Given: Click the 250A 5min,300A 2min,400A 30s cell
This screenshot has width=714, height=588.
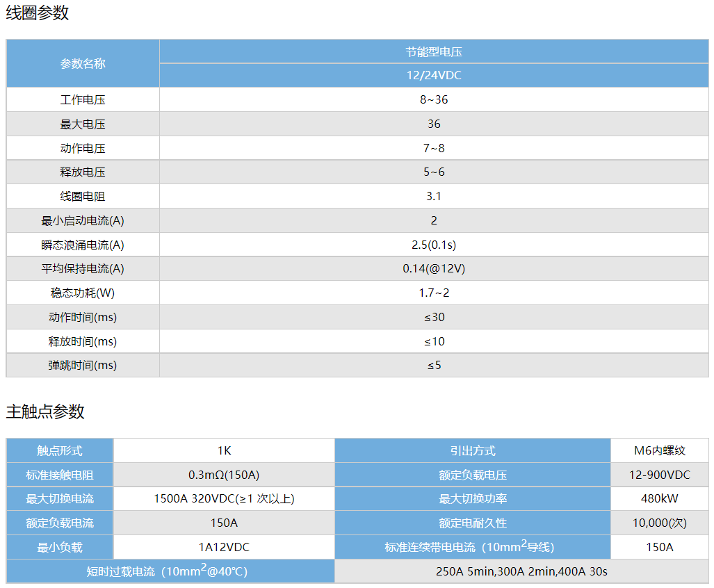Looking at the screenshot, I should tap(521, 571).
